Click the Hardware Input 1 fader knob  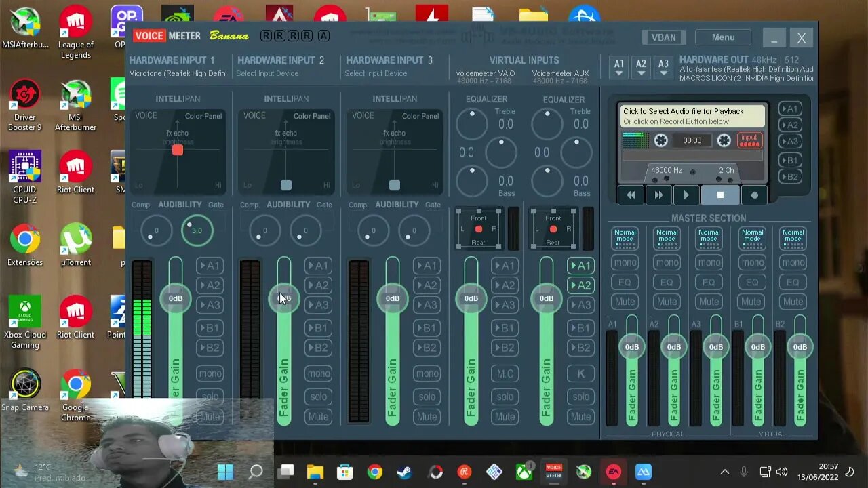176,298
